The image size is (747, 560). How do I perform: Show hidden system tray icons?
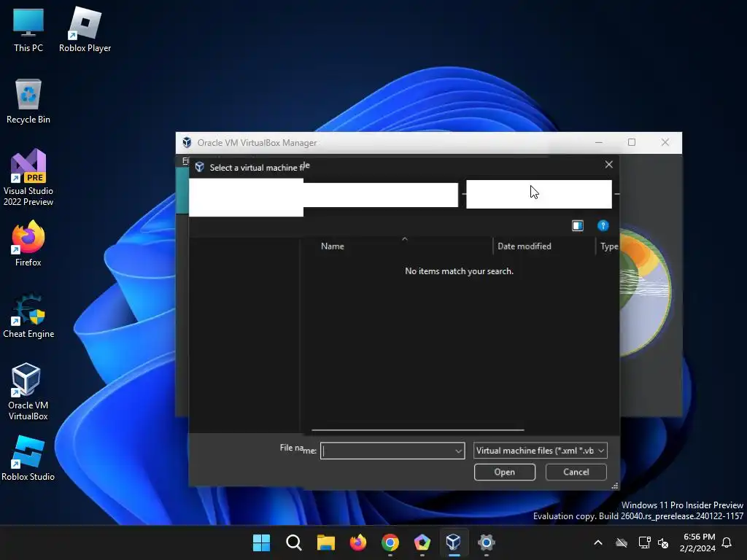pos(598,542)
